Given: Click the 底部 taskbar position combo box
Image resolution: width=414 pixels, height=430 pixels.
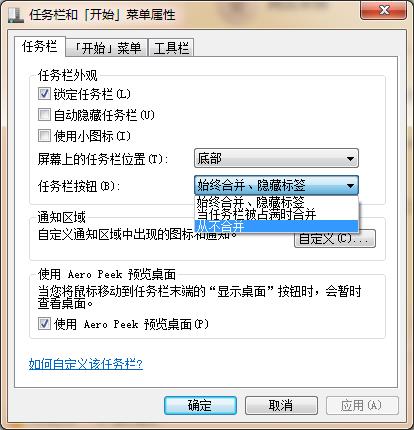Looking at the screenshot, I should 276,158.
